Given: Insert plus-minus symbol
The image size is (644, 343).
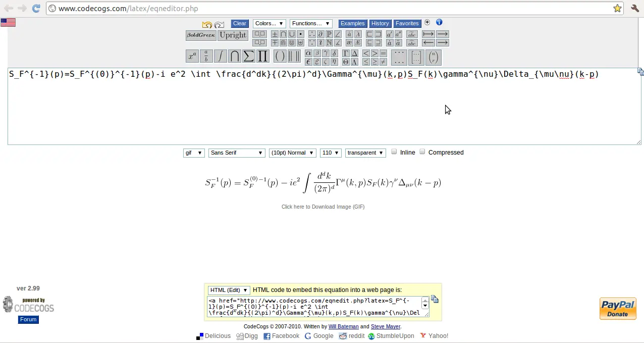Looking at the screenshot, I should (275, 34).
